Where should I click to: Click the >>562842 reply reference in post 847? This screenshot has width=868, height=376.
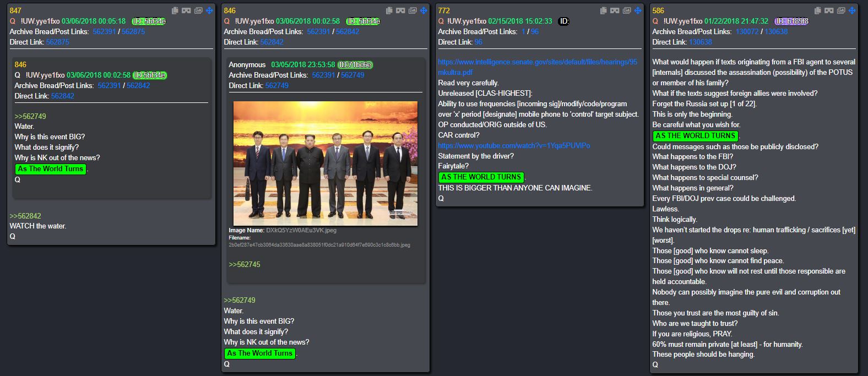coord(25,216)
